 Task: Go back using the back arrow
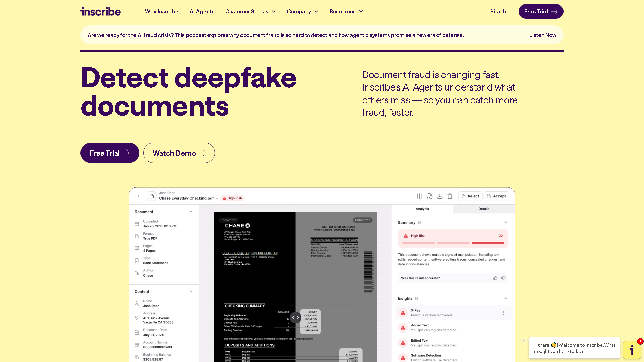pyautogui.click(x=139, y=196)
